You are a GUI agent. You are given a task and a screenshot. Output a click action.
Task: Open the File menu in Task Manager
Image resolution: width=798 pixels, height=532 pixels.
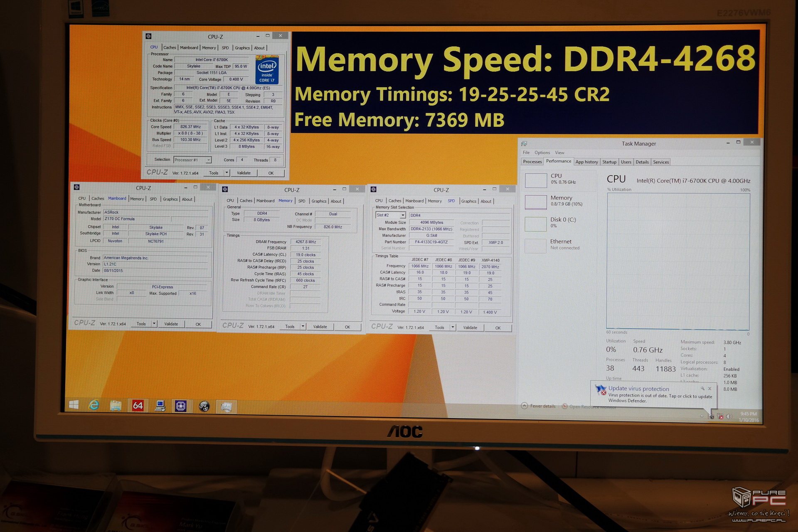click(526, 153)
